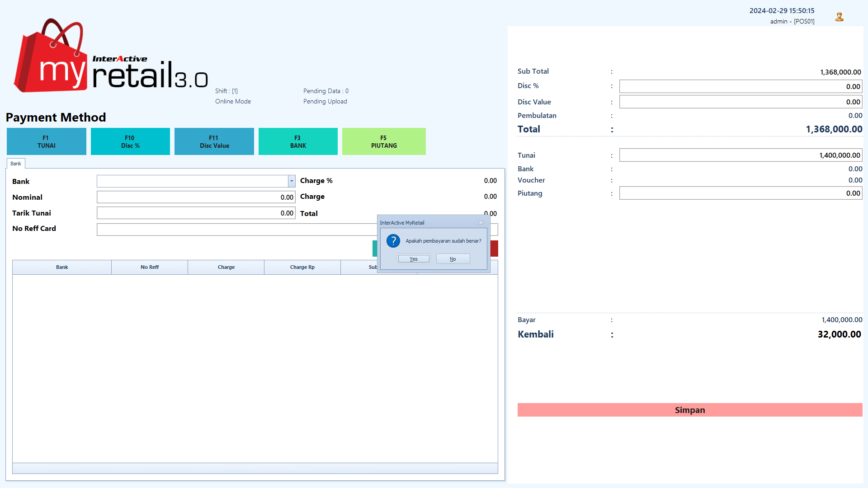This screenshot has height=488, width=868.
Task: Select the F1 TUNAI payment method
Action: coord(46,141)
